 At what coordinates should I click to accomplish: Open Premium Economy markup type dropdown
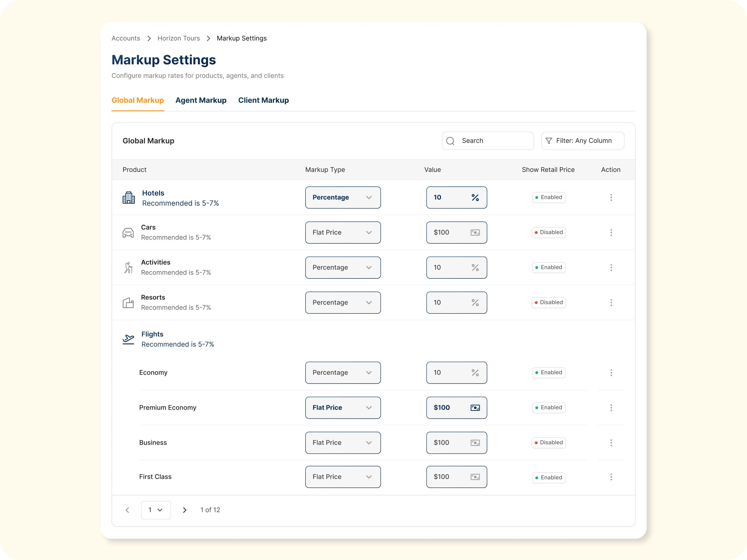343,408
